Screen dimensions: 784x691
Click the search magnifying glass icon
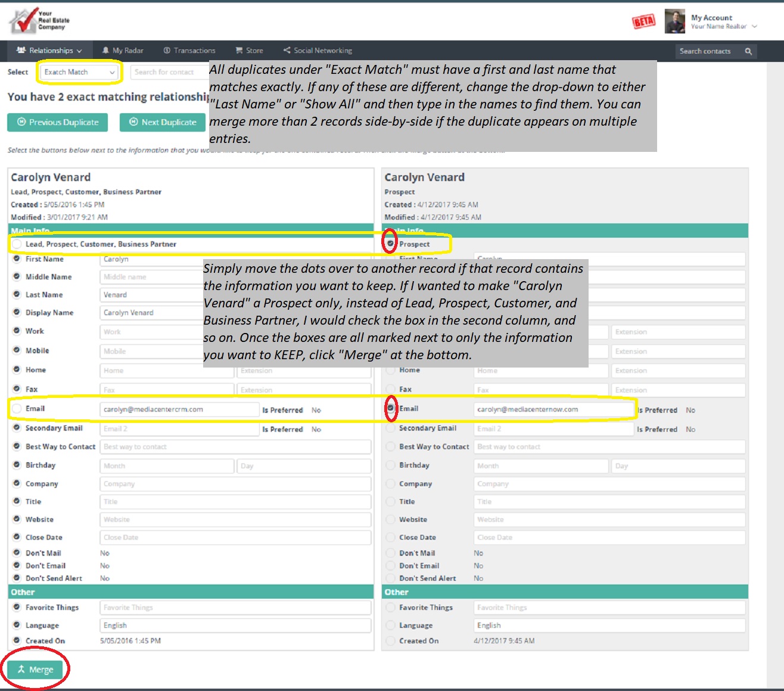pyautogui.click(x=749, y=51)
